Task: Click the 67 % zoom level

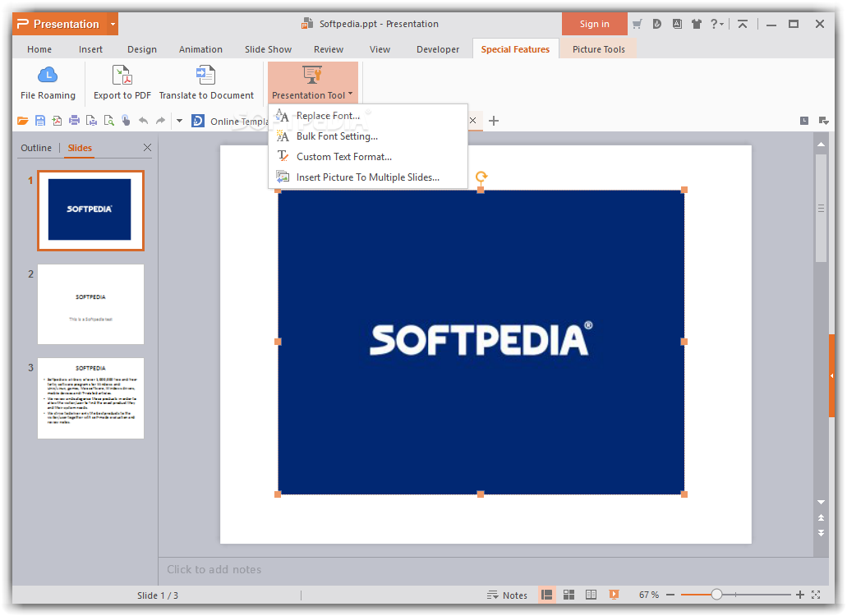Action: tap(649, 595)
